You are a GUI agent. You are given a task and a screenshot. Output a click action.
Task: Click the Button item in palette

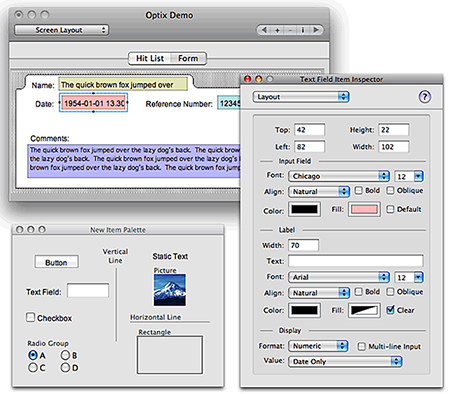(57, 262)
